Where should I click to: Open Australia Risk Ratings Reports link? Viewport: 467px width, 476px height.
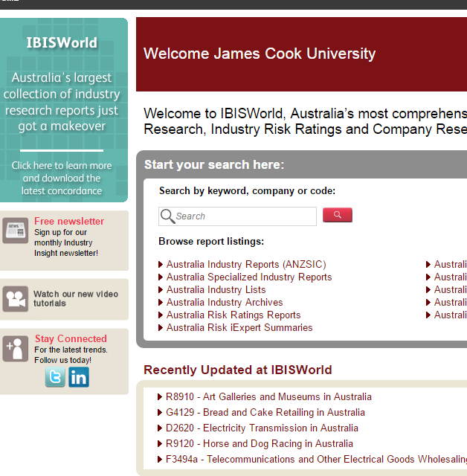pos(233,315)
